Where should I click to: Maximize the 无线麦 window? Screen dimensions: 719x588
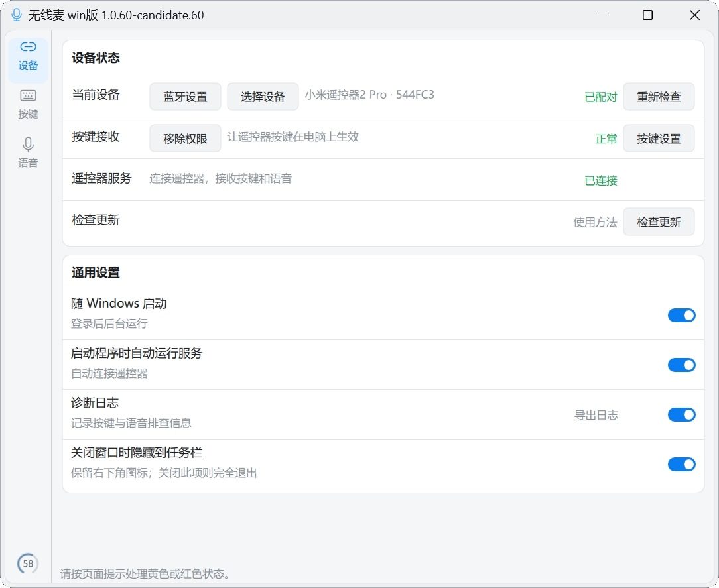(647, 15)
